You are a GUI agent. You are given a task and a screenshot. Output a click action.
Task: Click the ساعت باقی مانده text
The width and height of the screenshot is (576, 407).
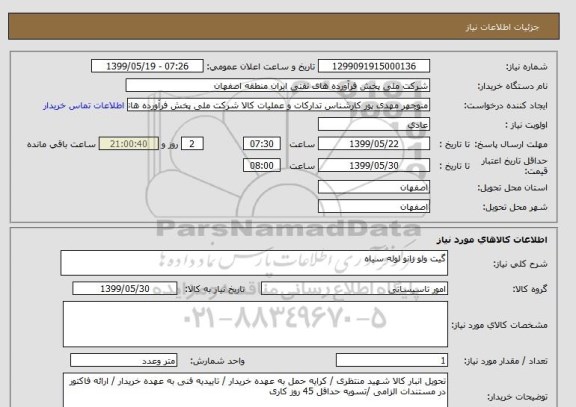(x=61, y=144)
